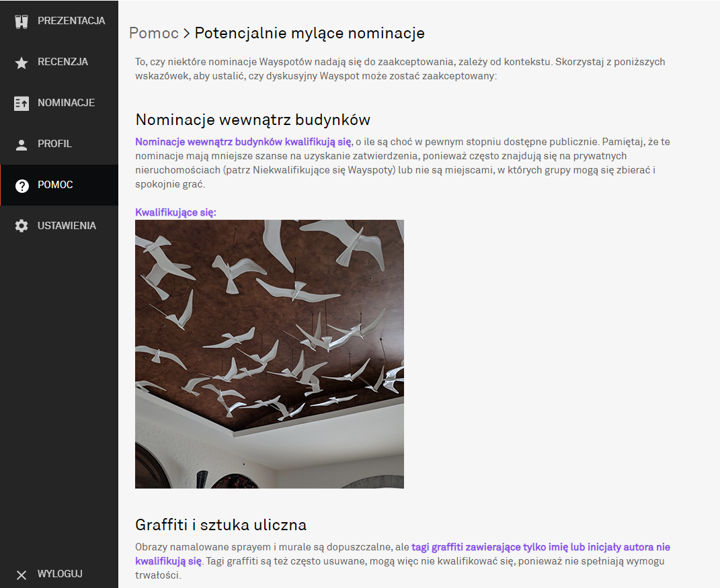Select the Pomoc question mark icon

coord(20,185)
